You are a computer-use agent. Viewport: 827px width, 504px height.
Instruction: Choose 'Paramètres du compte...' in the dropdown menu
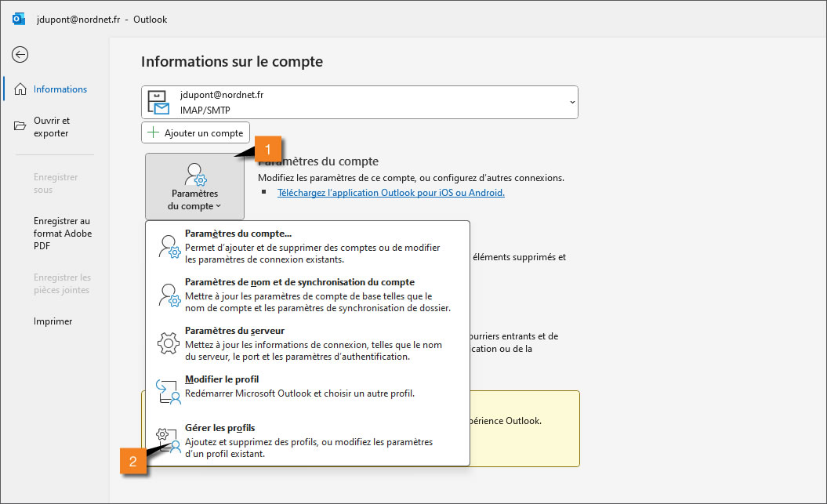(x=307, y=245)
